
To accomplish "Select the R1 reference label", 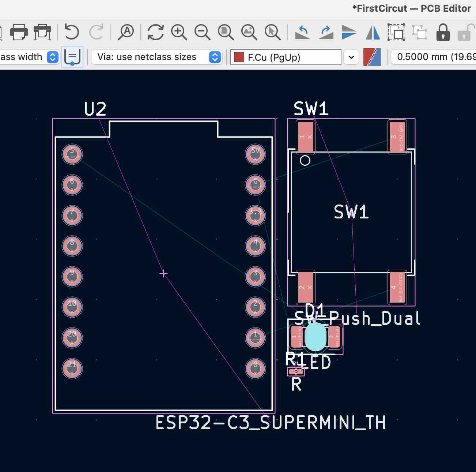I will [x=295, y=359].
